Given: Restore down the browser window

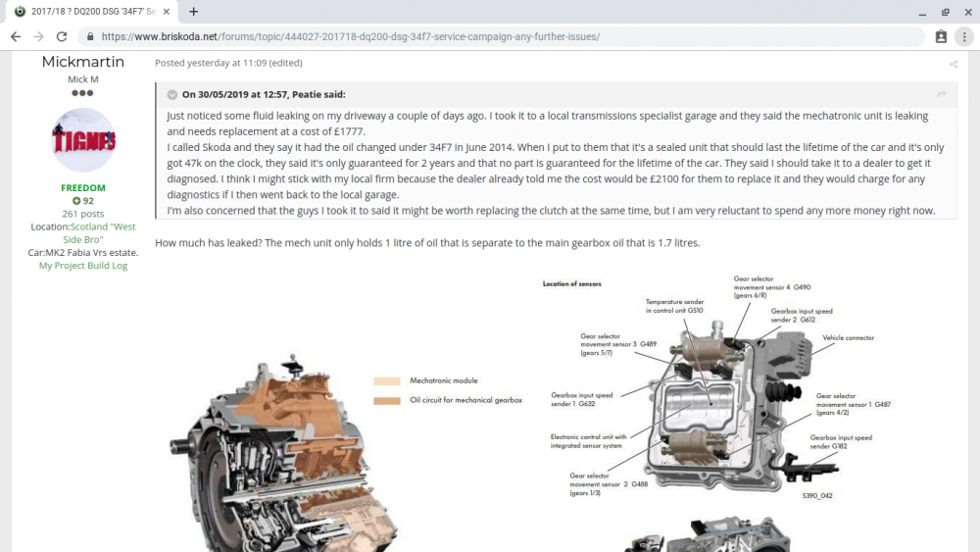Looking at the screenshot, I should pos(945,12).
